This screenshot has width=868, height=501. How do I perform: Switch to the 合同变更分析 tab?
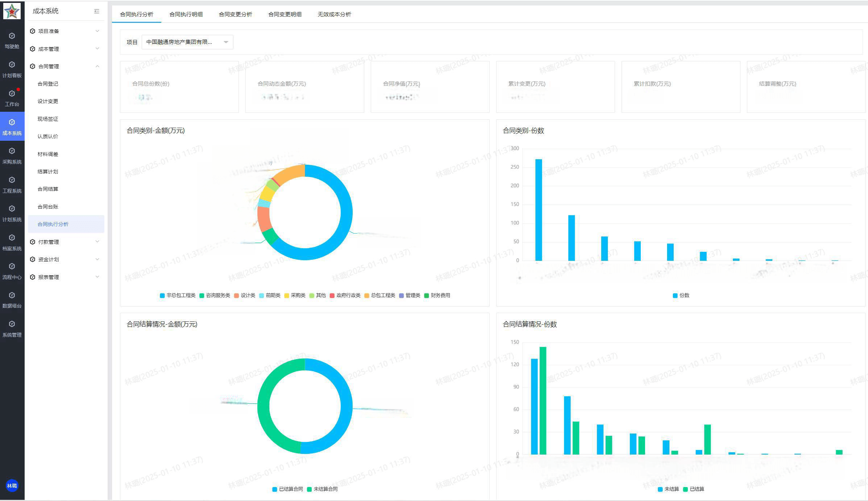[235, 15]
